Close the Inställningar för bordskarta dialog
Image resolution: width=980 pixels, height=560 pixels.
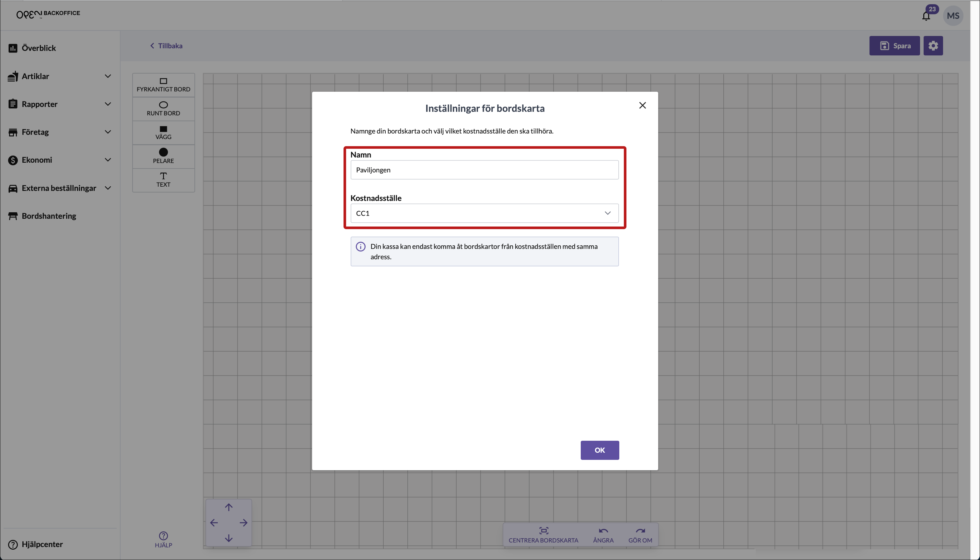point(642,105)
